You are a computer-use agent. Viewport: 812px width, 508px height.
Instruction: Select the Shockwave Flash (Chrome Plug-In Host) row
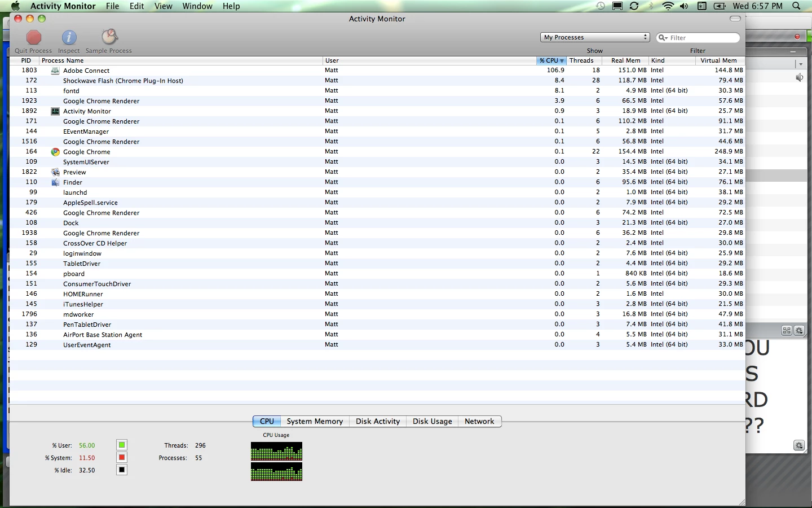(x=377, y=81)
